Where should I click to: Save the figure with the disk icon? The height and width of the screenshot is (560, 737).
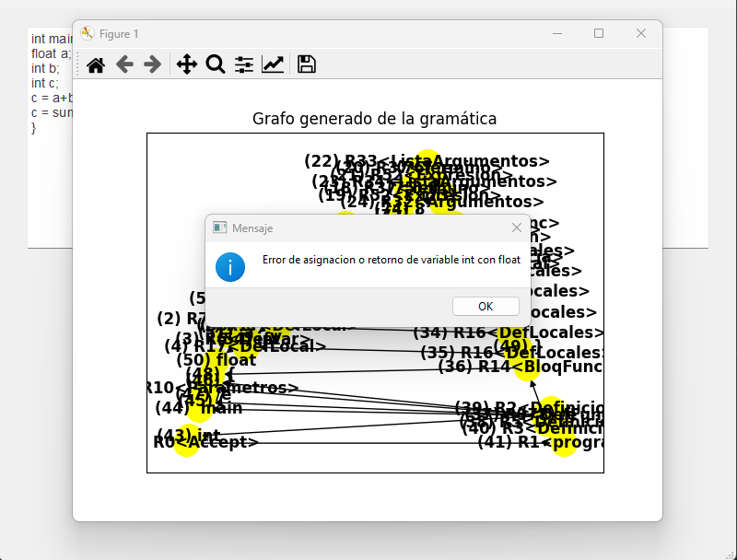(305, 64)
